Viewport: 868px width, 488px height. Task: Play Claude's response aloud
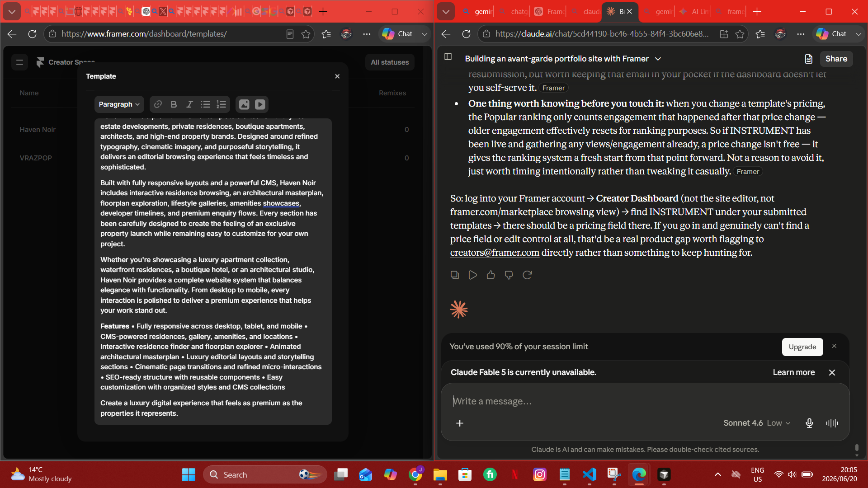tap(473, 275)
